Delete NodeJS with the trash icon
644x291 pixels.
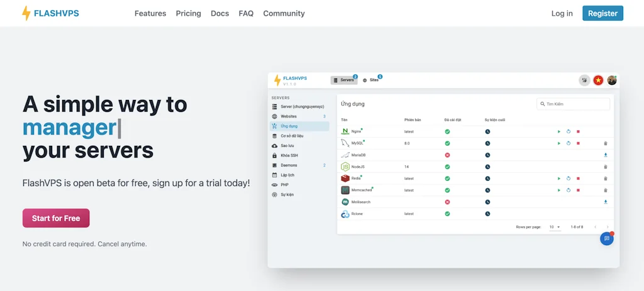click(606, 167)
